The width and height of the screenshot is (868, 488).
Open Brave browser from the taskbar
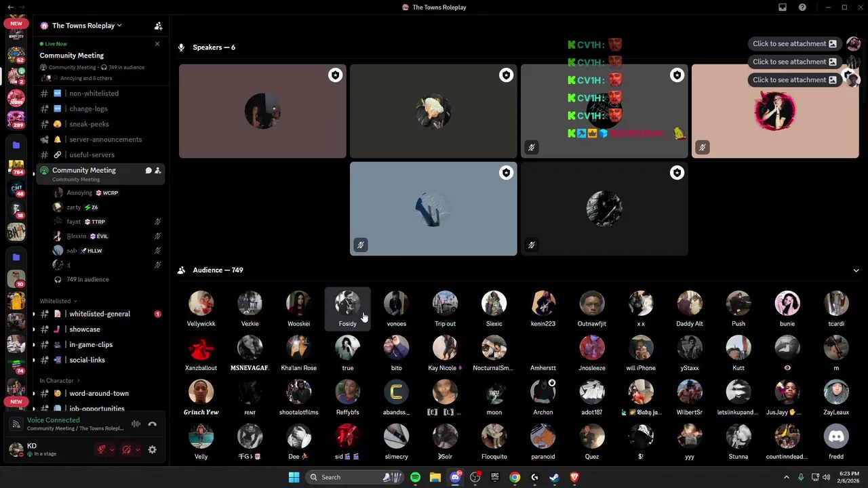[574, 477]
